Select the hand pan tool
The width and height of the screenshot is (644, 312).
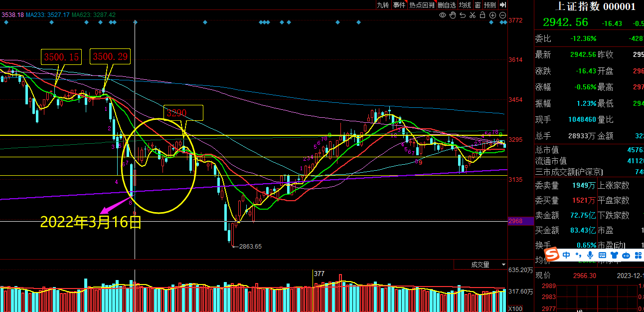pos(453,15)
